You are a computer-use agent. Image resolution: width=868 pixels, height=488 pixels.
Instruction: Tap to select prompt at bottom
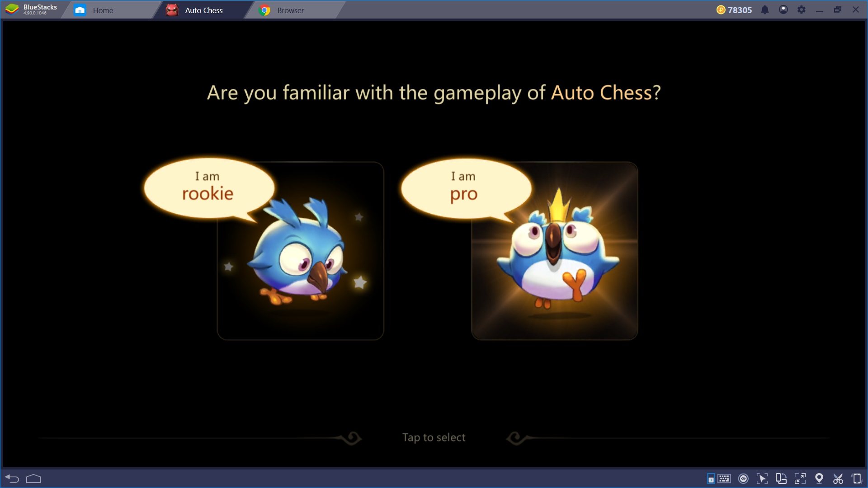(x=434, y=436)
